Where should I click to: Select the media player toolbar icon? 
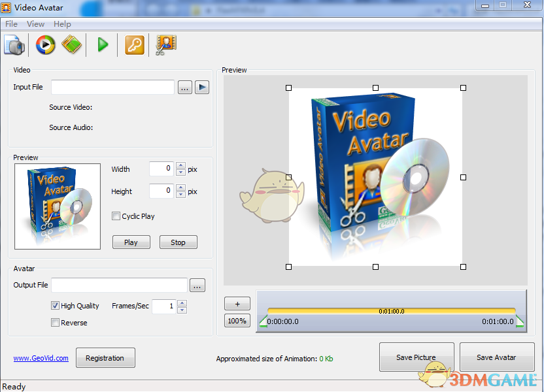[x=44, y=44]
